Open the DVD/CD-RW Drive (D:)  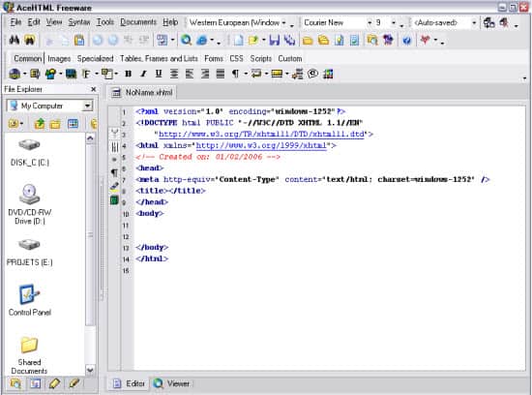point(30,204)
